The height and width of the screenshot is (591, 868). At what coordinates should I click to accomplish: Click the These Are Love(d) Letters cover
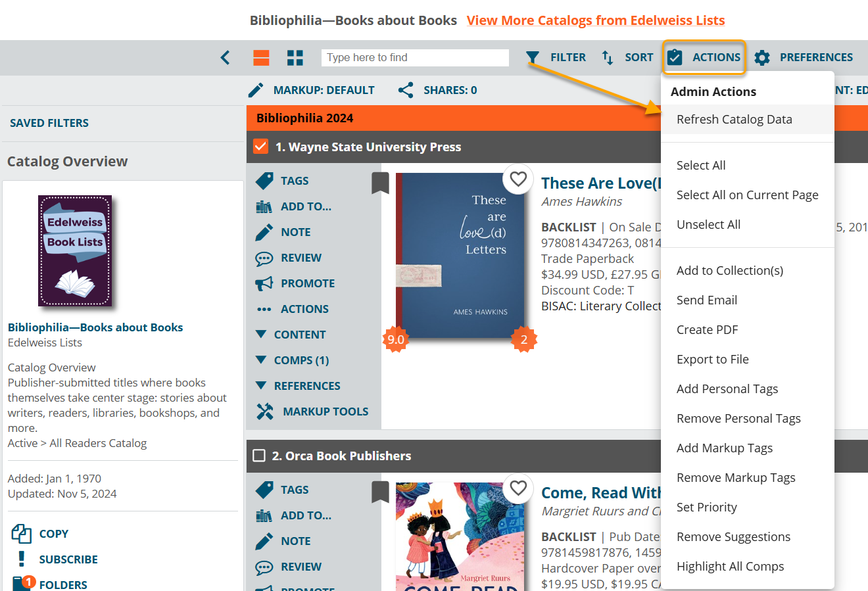460,256
